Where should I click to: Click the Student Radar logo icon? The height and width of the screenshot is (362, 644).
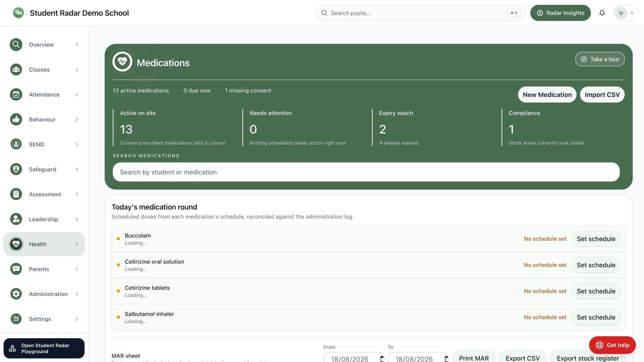[x=18, y=13]
